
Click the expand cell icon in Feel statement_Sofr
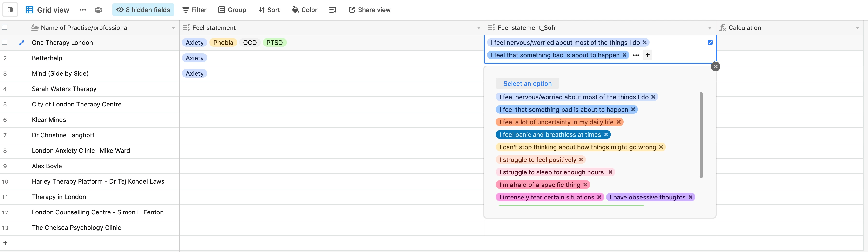pyautogui.click(x=710, y=42)
